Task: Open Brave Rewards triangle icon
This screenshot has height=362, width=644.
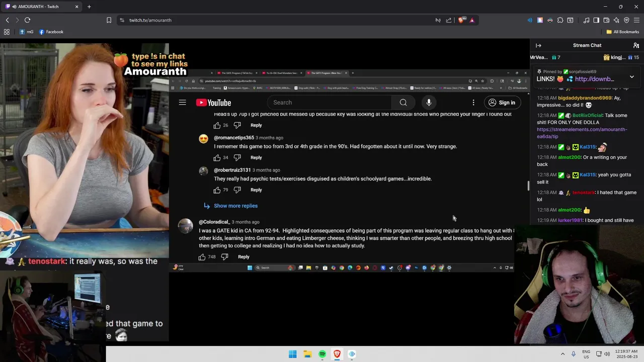Action: 472,20
